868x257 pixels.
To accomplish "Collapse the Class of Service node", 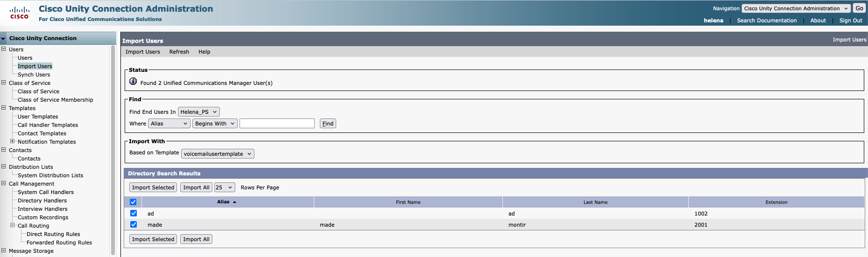I will 4,83.
